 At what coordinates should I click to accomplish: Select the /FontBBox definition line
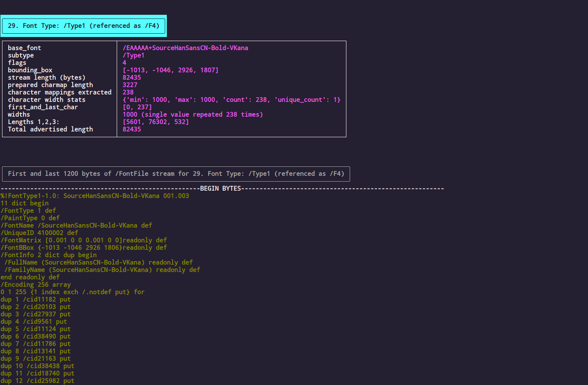[83, 247]
